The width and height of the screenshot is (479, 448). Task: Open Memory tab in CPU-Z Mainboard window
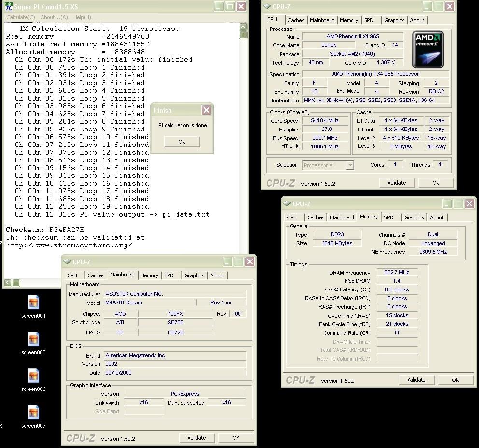(149, 275)
